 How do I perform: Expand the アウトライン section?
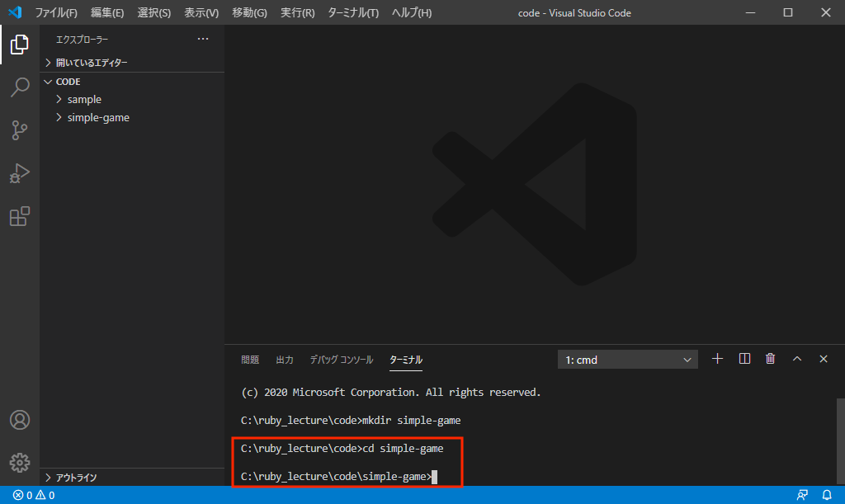tap(76, 478)
